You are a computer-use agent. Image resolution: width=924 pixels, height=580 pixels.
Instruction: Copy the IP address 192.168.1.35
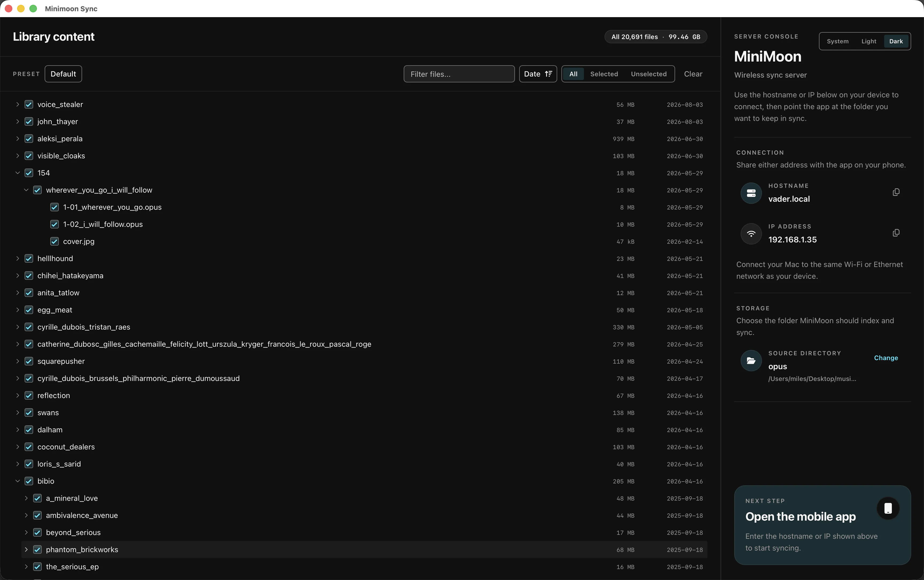coord(896,233)
